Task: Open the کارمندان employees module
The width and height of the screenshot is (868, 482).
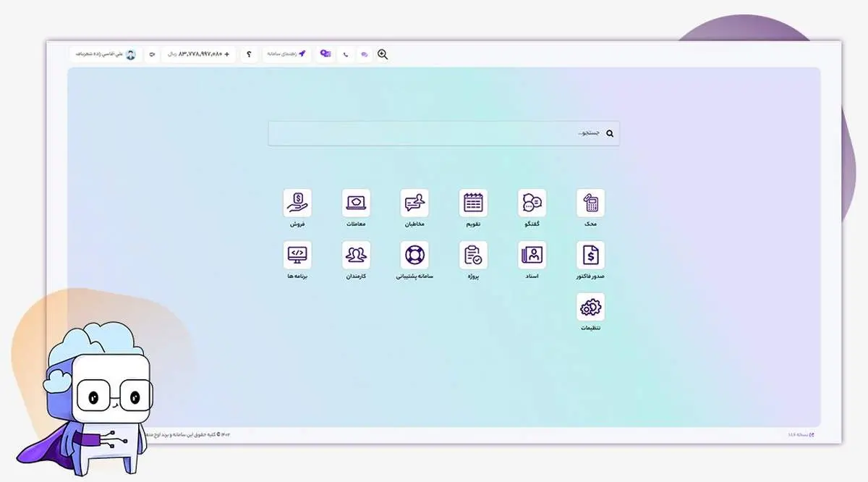Action: [356, 255]
